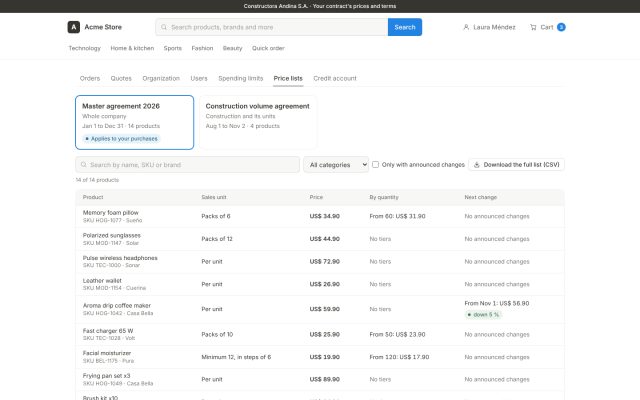This screenshot has width=640, height=400.
Task: Go to Quick order
Action: 268,48
